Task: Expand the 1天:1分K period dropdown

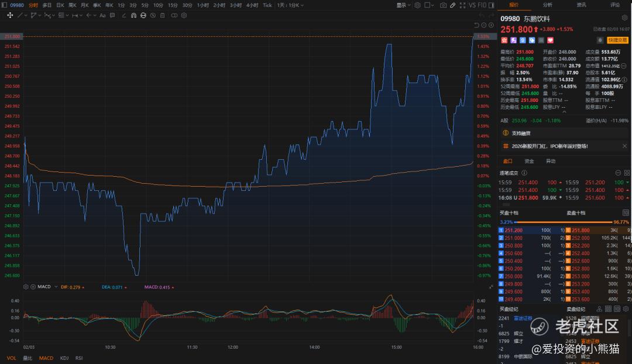Action: coord(290,5)
